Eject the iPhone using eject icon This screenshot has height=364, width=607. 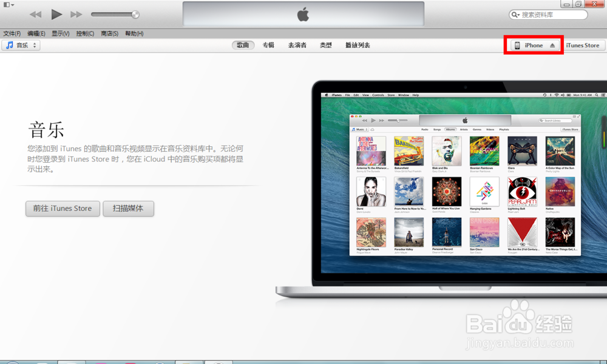coord(552,45)
